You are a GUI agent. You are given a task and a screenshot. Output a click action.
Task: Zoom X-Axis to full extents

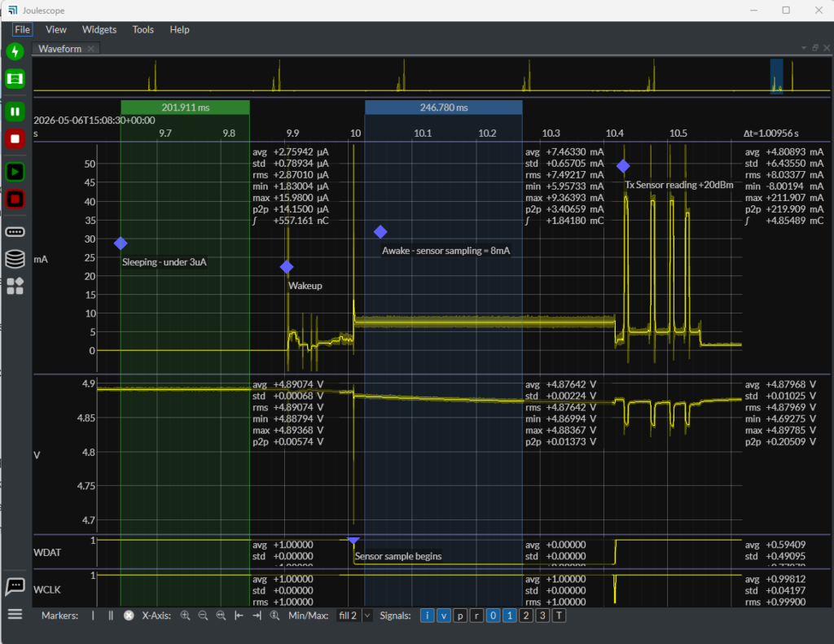(222, 616)
